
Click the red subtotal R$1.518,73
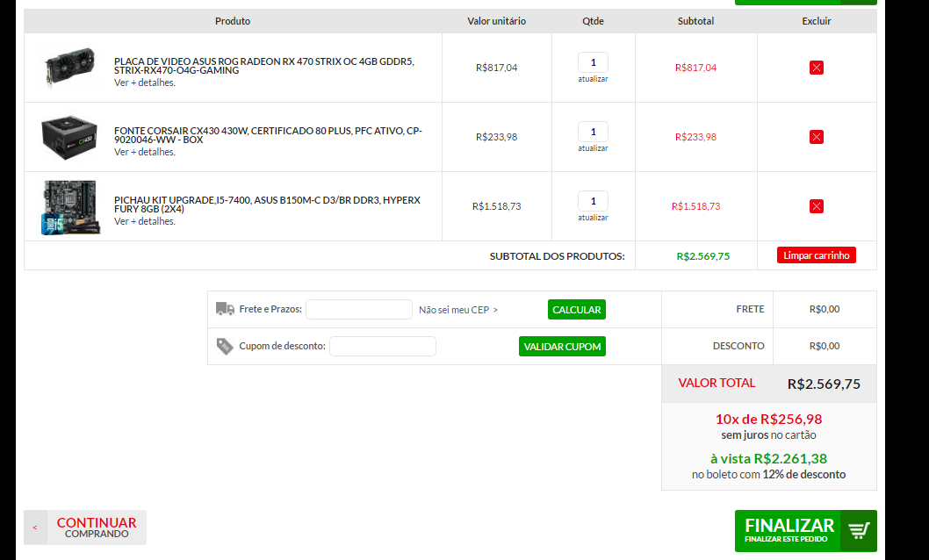(x=695, y=206)
